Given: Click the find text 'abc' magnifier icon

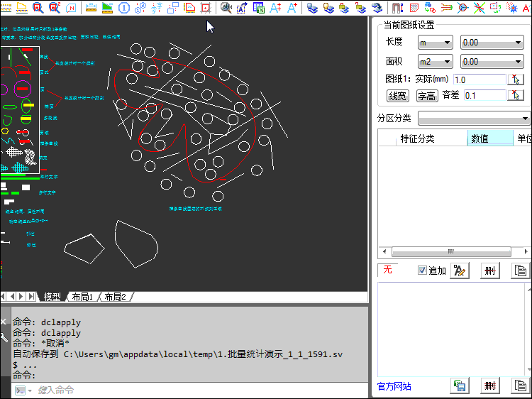Looking at the screenshot, I should point(226,8).
